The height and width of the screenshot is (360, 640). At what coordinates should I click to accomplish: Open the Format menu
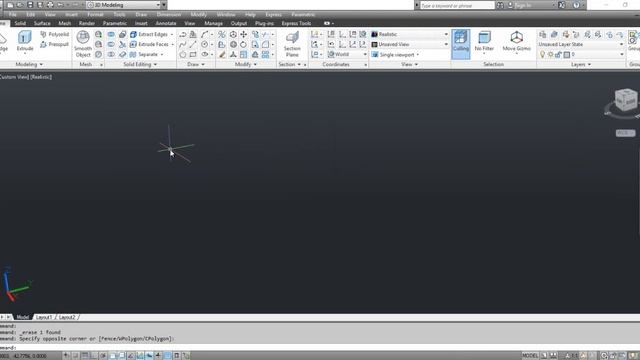(95, 14)
